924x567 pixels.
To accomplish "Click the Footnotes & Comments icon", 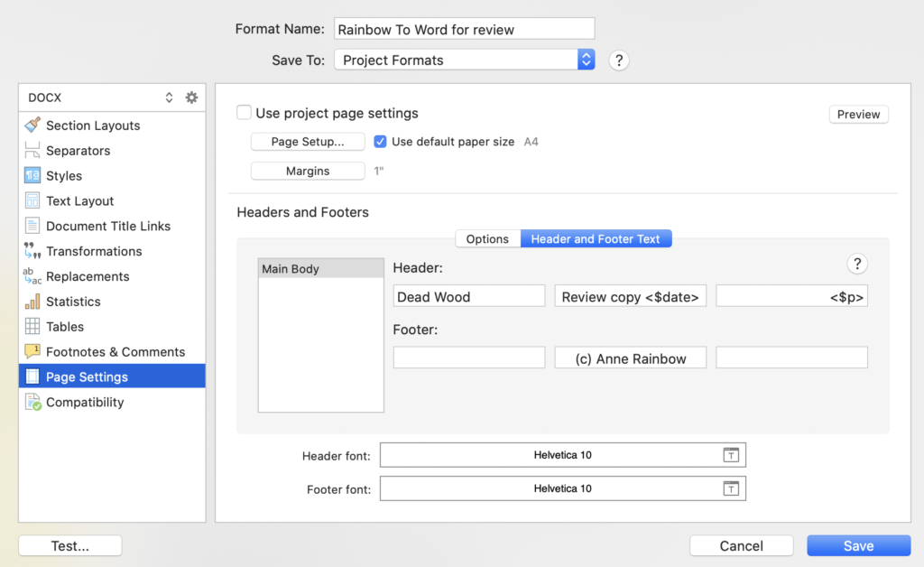I will point(32,351).
